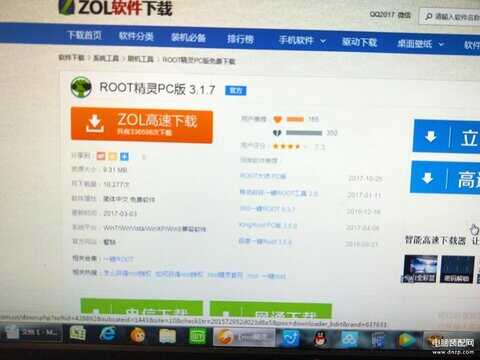480x360 pixels.
Task: Click the blue 官方 badge
Action: (x=236, y=90)
